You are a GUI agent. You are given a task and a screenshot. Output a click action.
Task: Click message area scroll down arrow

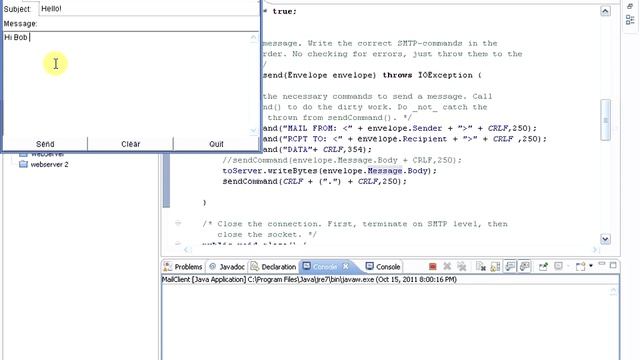[x=254, y=131]
